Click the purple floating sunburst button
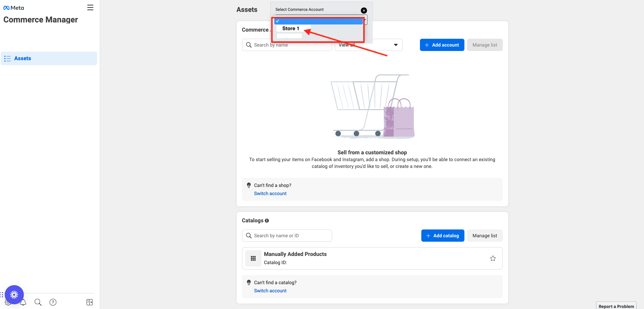This screenshot has width=644, height=309. click(14, 294)
